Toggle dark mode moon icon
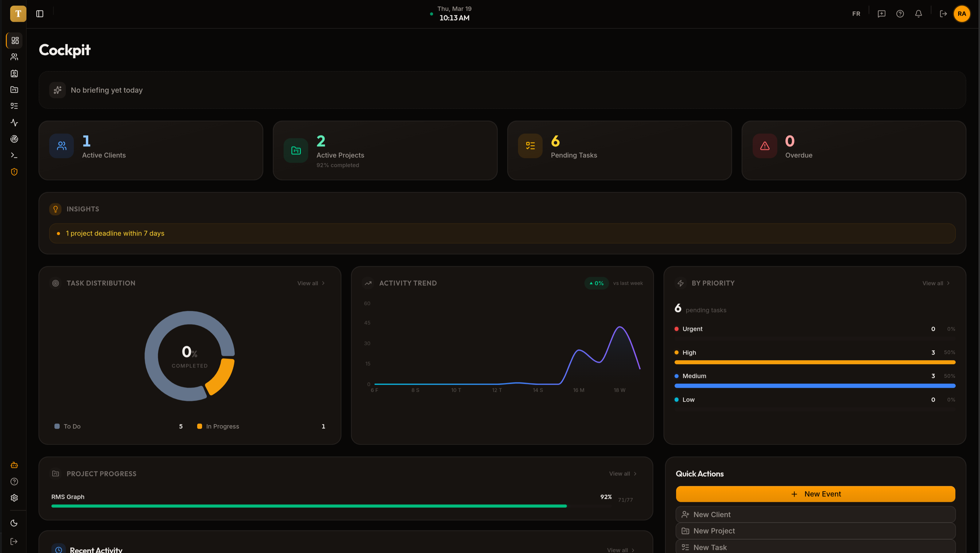The width and height of the screenshot is (980, 553). 14,523
